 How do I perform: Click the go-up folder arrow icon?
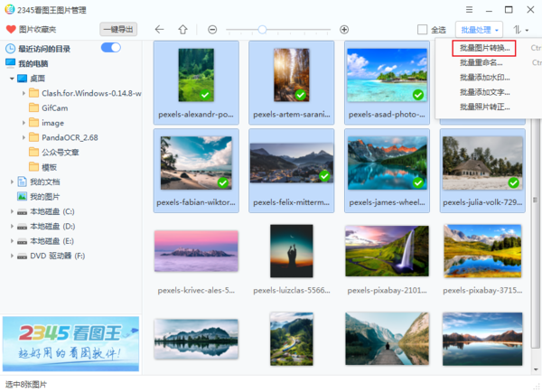tap(182, 29)
